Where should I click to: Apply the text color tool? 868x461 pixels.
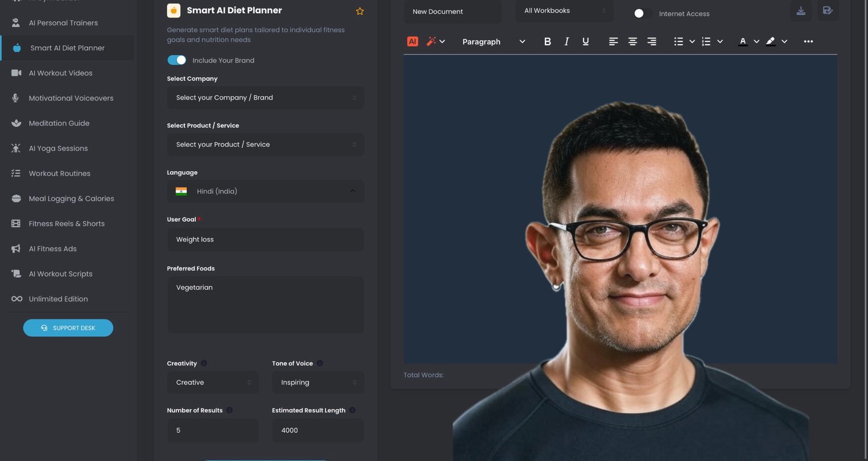[743, 42]
